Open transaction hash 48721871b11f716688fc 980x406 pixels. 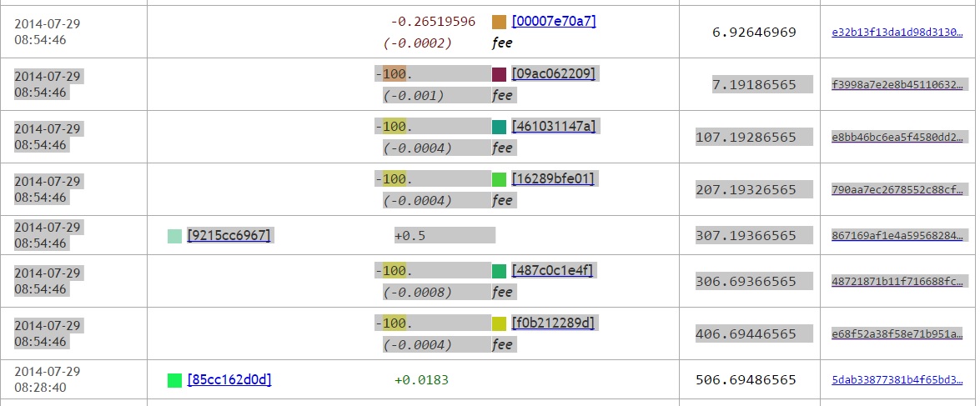point(897,282)
